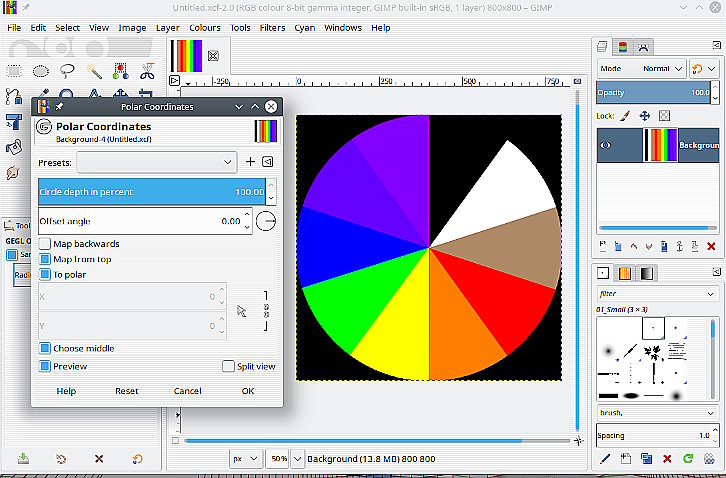Select the Scissors Select tool
The image size is (726, 478).
(146, 71)
